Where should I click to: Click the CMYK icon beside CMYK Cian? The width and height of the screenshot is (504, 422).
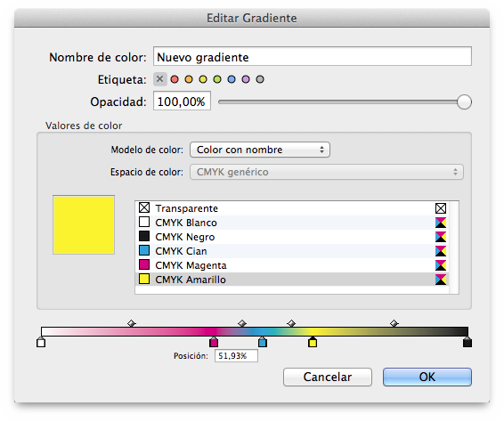click(x=441, y=251)
